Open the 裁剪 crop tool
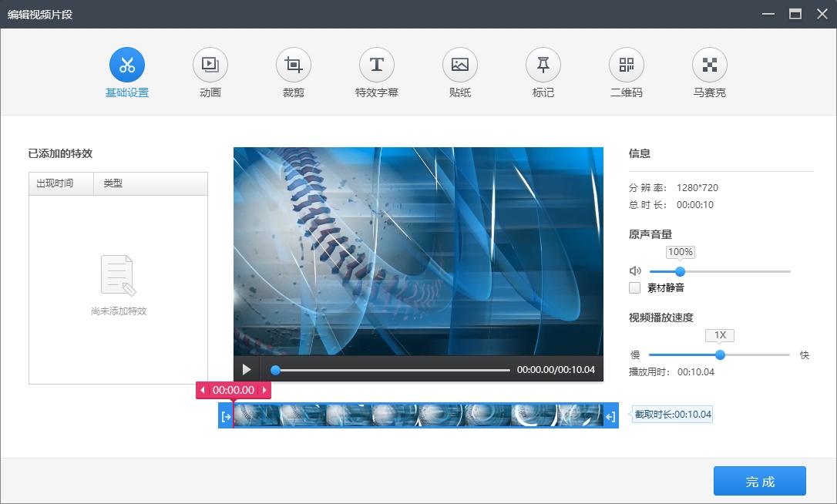The width and height of the screenshot is (837, 504). [x=294, y=66]
